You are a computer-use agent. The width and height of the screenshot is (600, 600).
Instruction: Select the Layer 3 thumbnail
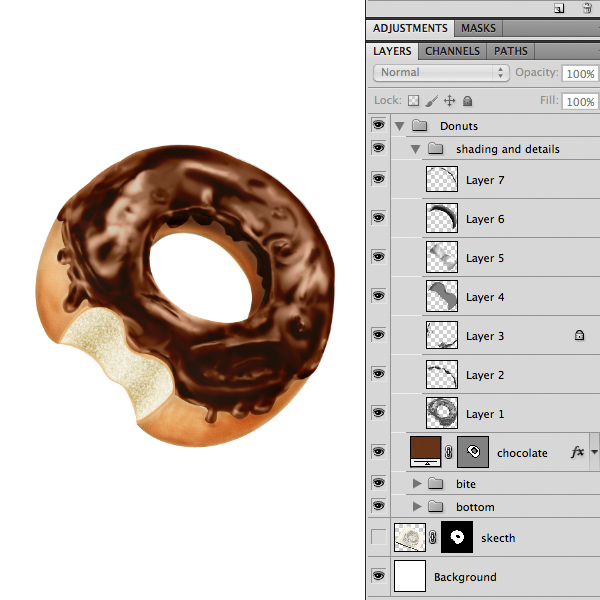442,335
